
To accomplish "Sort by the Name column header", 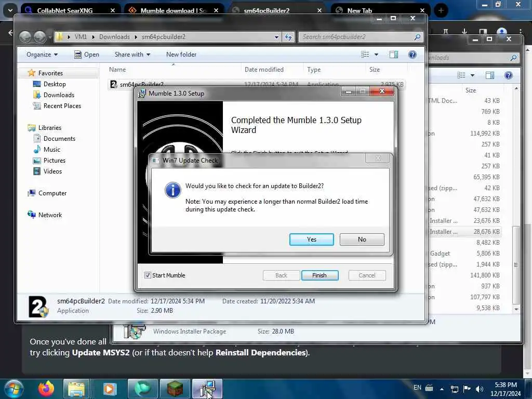I will pos(117,69).
